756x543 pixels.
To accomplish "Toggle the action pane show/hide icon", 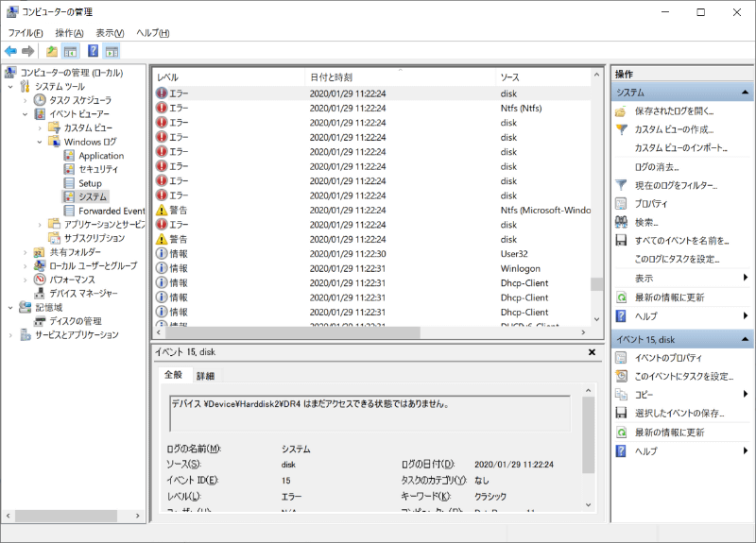I will coord(112,51).
